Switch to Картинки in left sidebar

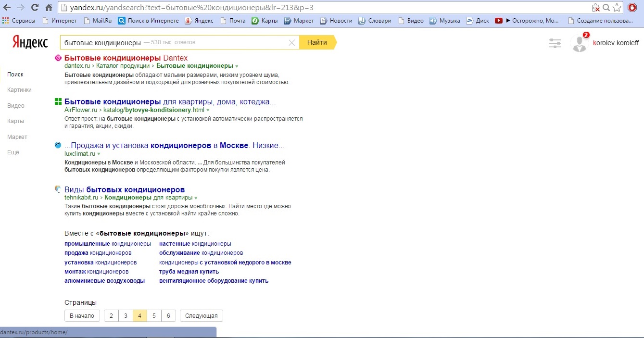(19, 90)
